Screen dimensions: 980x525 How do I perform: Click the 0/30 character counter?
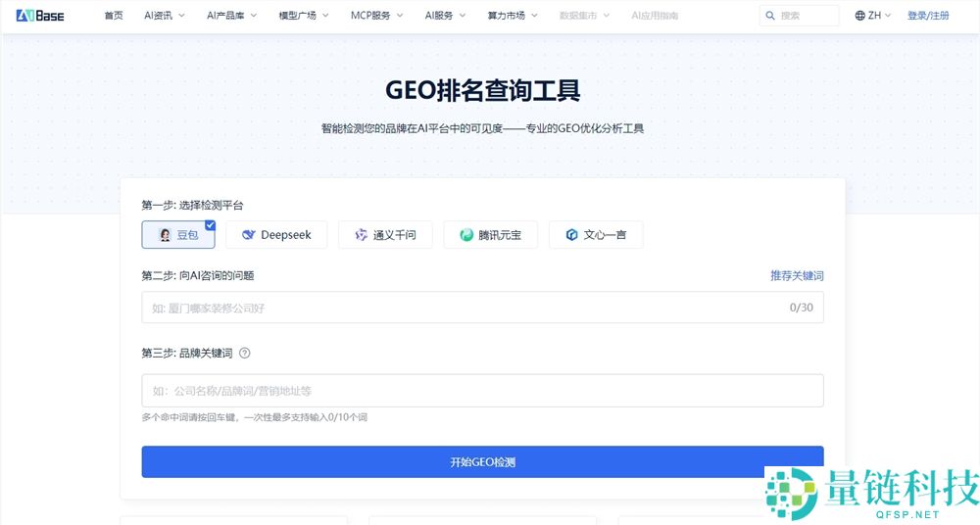(x=802, y=308)
